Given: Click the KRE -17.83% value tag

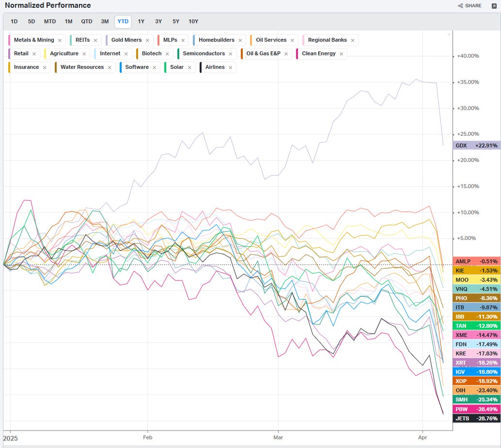Looking at the screenshot, I should tap(476, 353).
